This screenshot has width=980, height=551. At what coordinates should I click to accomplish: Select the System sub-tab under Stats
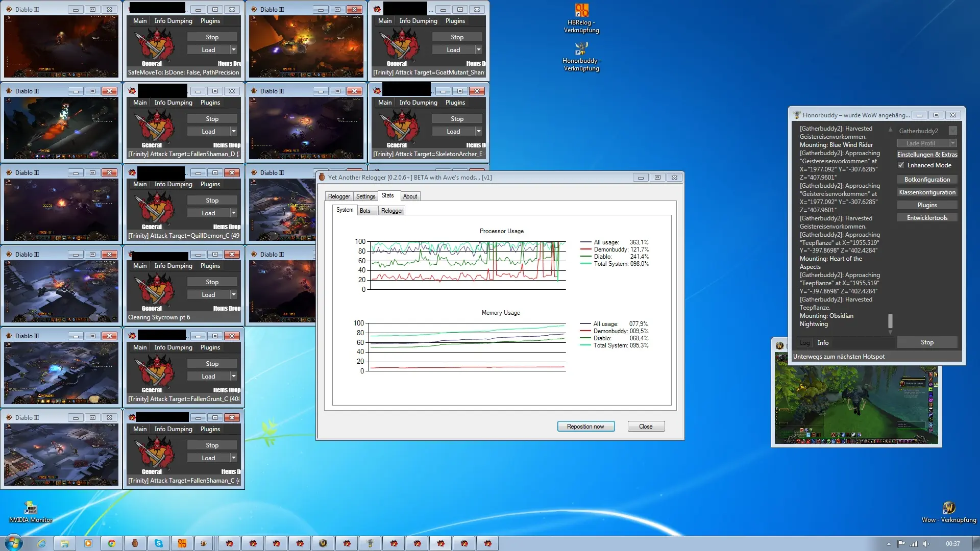(345, 210)
